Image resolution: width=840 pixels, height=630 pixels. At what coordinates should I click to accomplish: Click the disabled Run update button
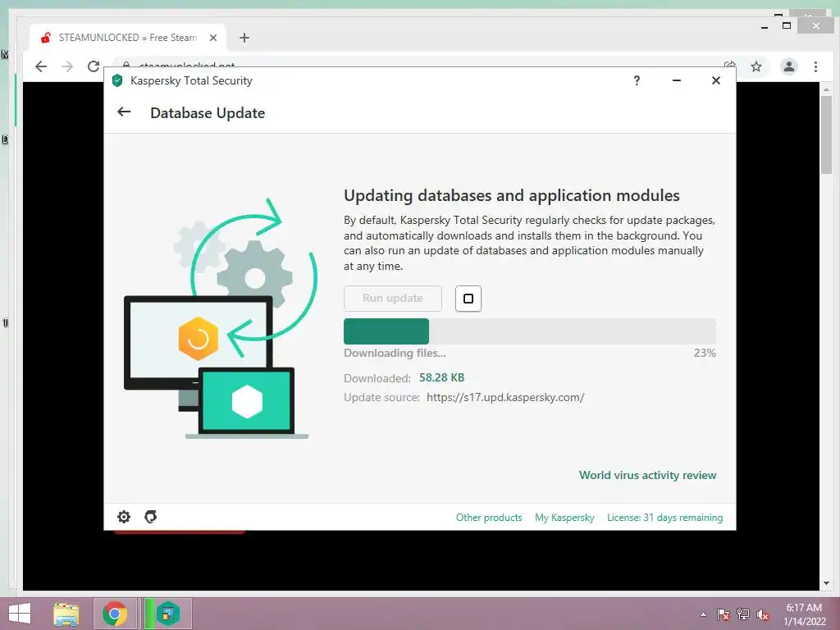point(393,299)
